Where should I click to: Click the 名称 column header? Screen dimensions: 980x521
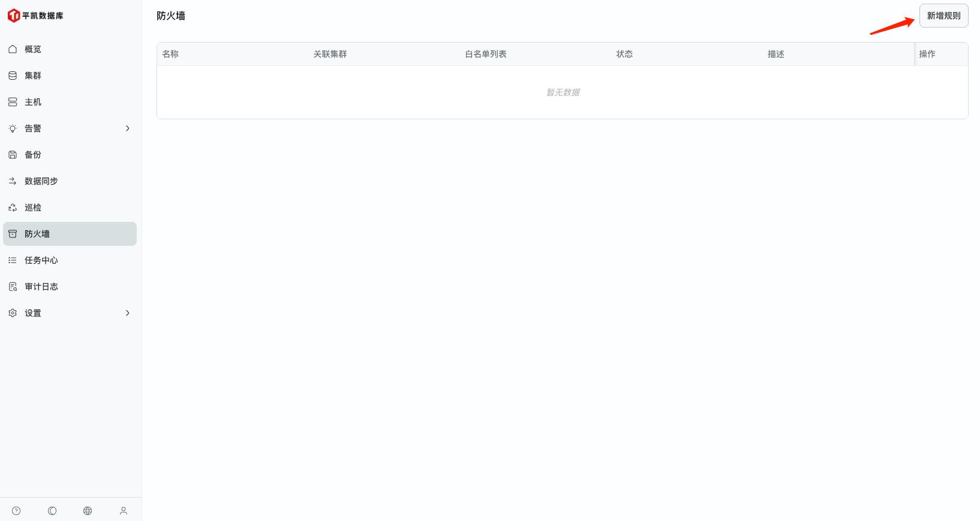click(170, 54)
